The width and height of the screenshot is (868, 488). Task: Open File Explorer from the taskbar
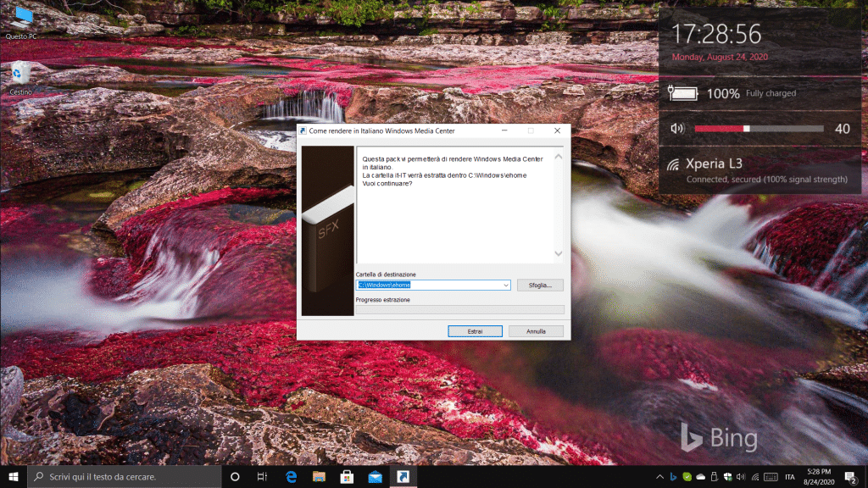click(319, 477)
